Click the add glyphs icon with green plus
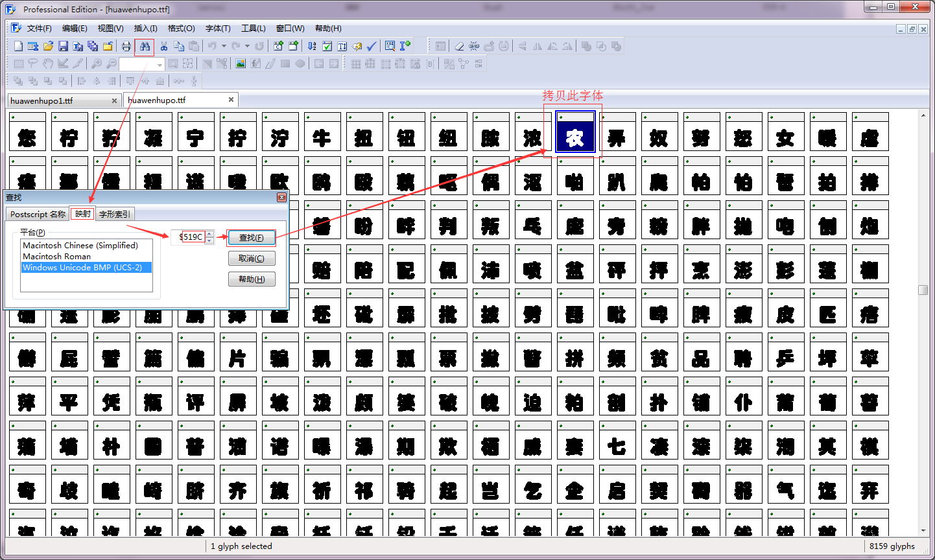The height and width of the screenshot is (560, 935). point(293,46)
